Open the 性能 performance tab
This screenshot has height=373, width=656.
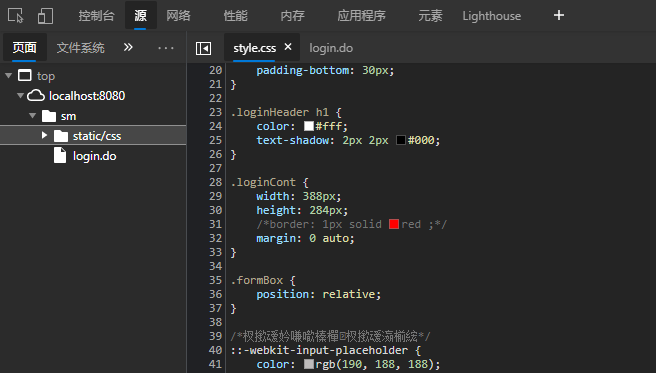(x=236, y=16)
